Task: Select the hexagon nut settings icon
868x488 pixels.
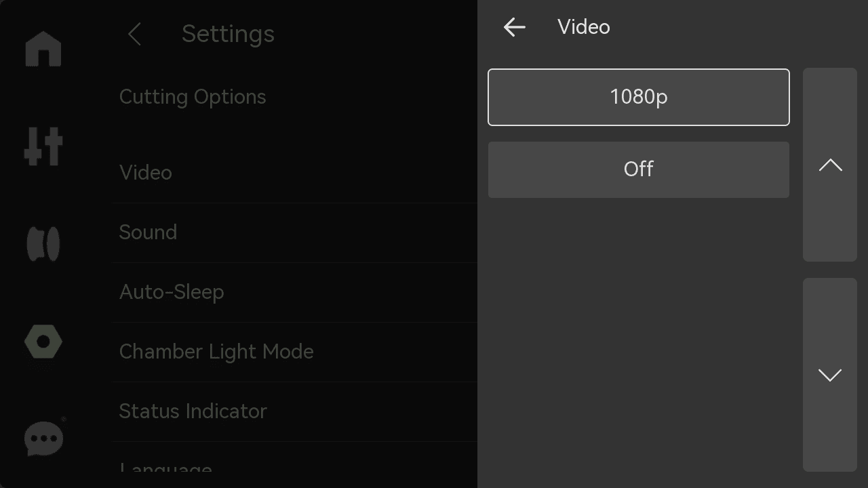Action: [x=43, y=342]
